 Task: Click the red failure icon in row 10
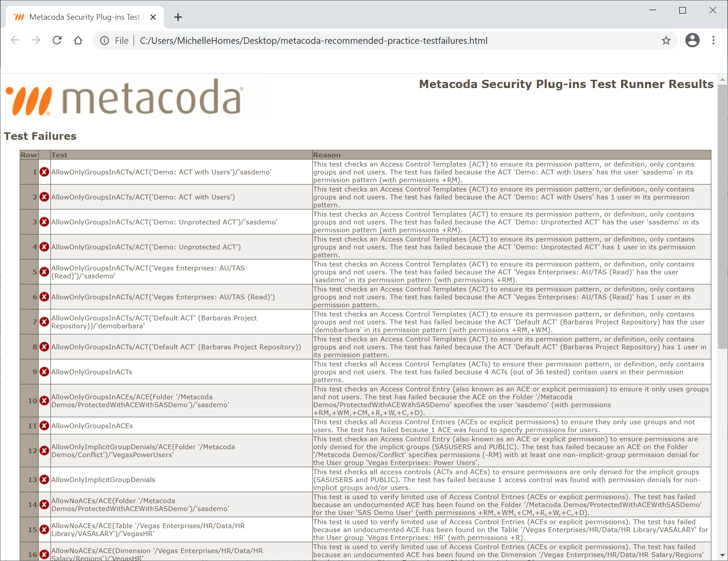pyautogui.click(x=44, y=401)
